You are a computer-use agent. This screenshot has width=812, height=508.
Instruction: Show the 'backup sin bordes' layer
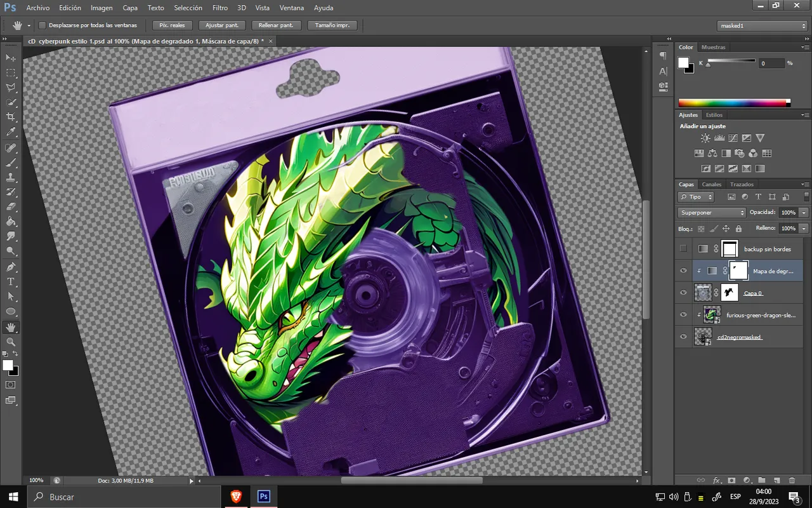coord(683,249)
